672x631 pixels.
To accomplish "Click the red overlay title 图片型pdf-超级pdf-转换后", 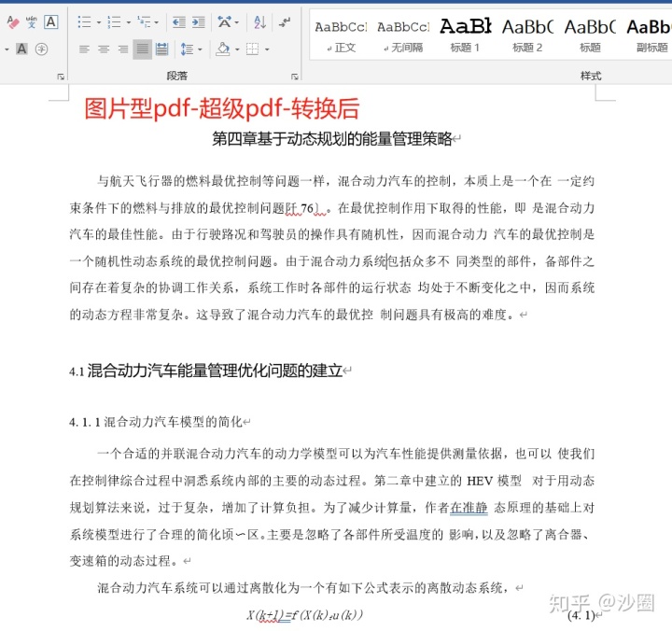I will coord(222,108).
